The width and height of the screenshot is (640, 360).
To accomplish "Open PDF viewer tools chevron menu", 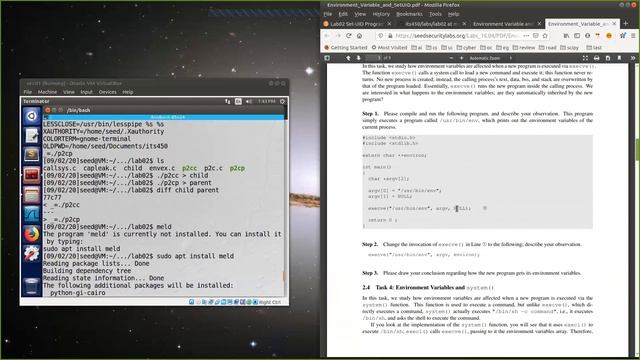I will [x=633, y=58].
